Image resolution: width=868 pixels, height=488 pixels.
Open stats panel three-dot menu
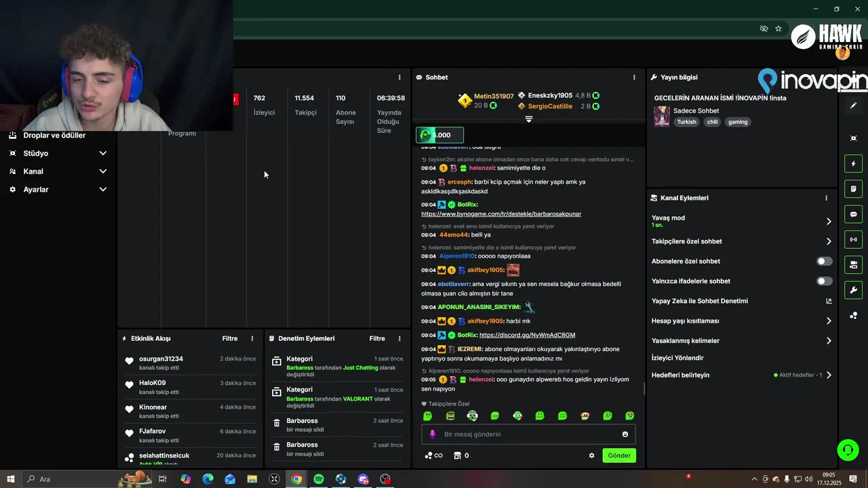click(x=399, y=77)
